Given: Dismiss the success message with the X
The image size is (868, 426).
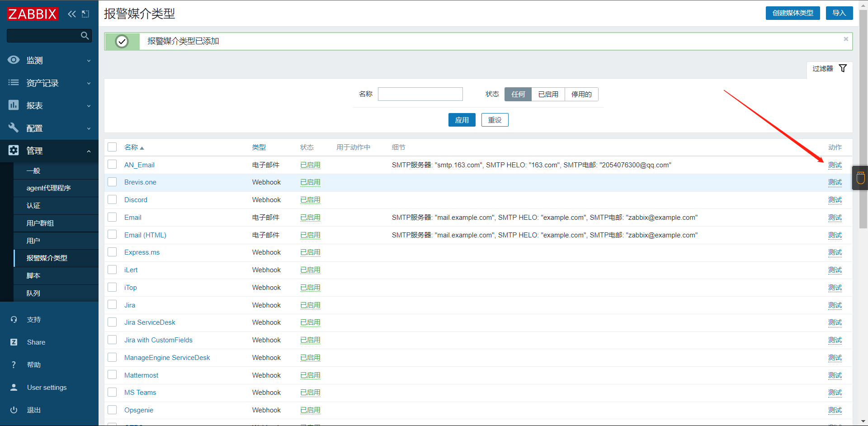Looking at the screenshot, I should point(846,39).
